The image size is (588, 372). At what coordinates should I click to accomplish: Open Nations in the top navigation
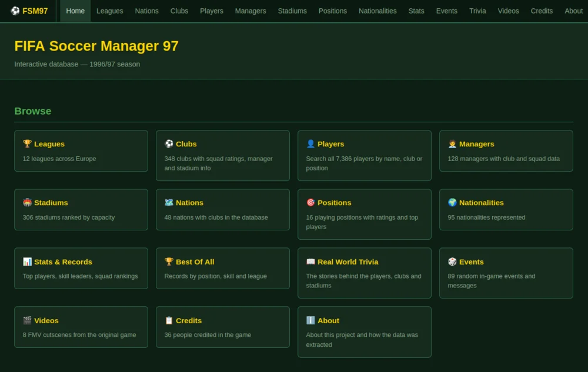pyautogui.click(x=146, y=11)
